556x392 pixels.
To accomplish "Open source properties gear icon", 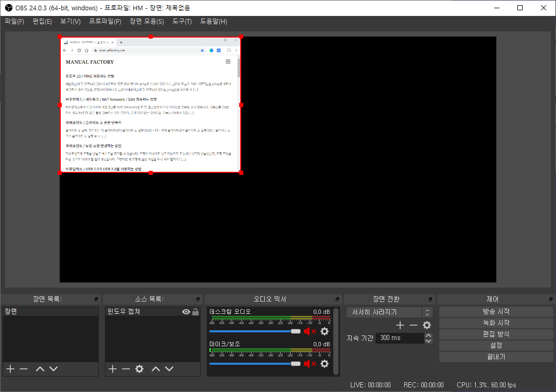I will click(x=139, y=369).
